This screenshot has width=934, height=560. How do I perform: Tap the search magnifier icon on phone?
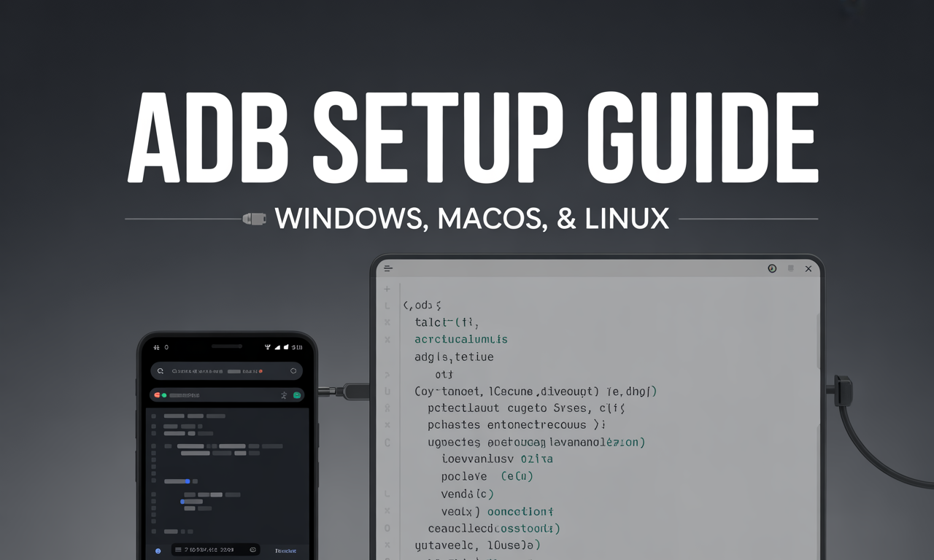click(x=160, y=371)
